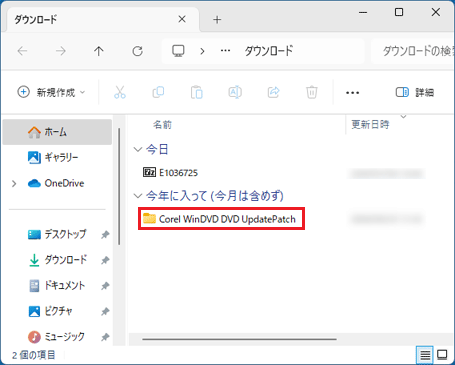Click the pin icon beside ミュージック
The height and width of the screenshot is (365, 455).
click(105, 337)
